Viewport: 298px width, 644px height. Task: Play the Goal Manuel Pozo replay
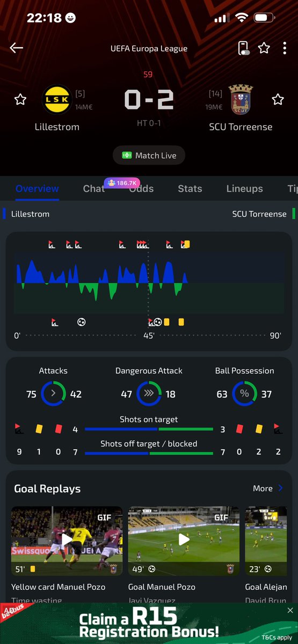click(x=184, y=539)
